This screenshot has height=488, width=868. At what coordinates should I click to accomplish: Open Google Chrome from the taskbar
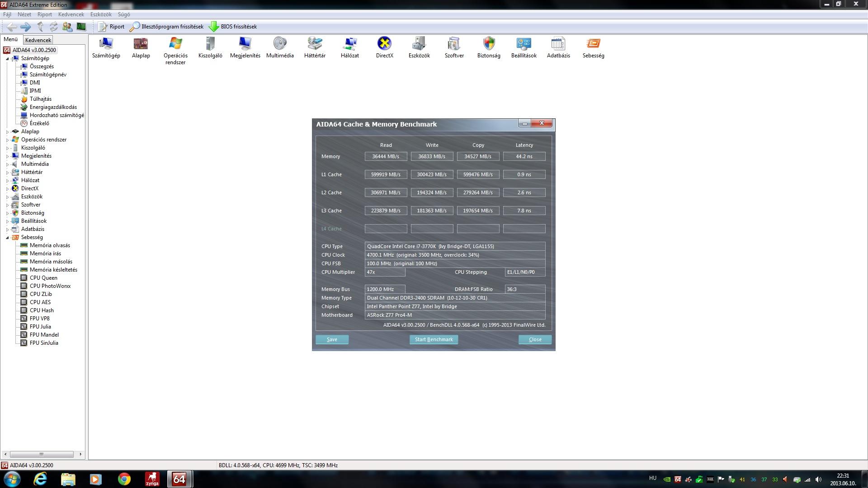(124, 479)
